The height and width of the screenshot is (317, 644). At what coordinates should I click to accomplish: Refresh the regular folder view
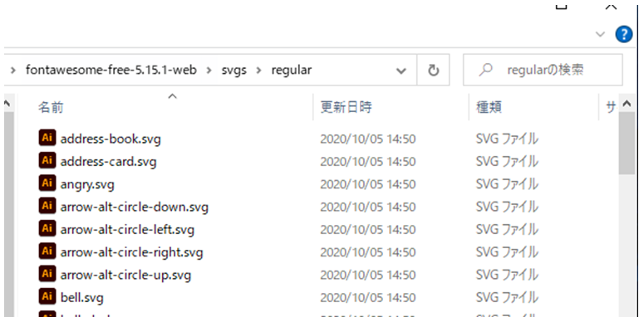tap(433, 71)
